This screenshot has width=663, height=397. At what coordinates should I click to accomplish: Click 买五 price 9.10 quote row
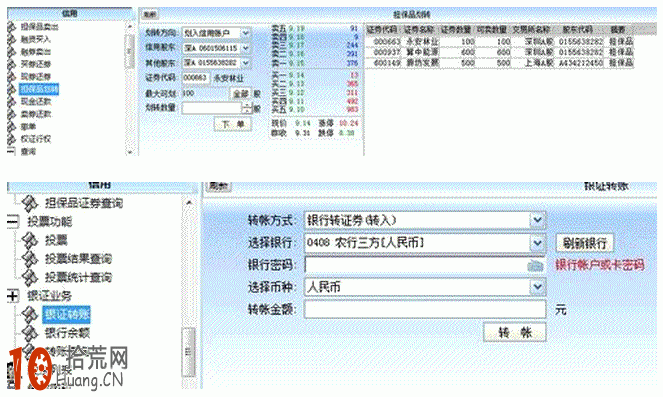pos(315,110)
